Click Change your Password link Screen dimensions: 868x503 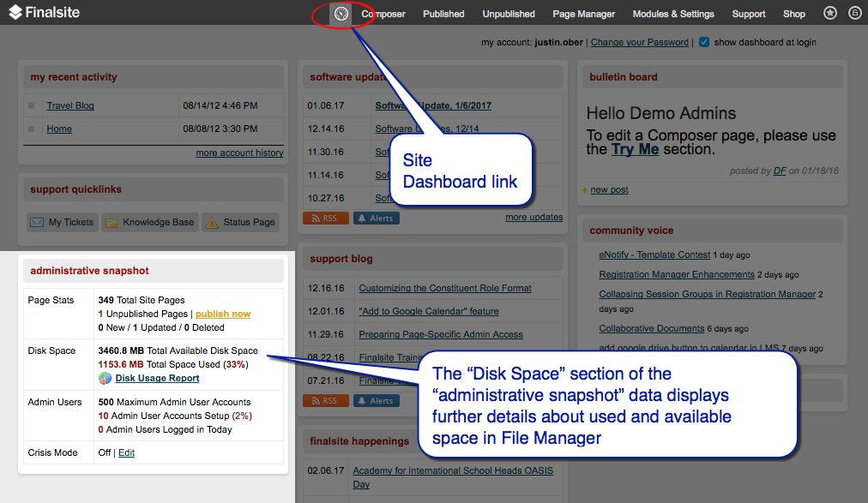tap(639, 42)
